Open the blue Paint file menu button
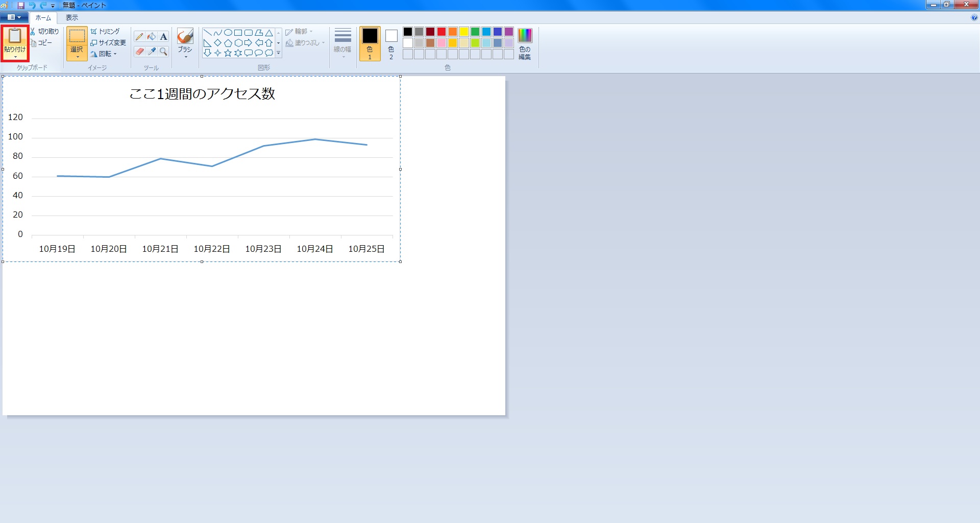The height and width of the screenshot is (523, 980). pyautogui.click(x=14, y=17)
